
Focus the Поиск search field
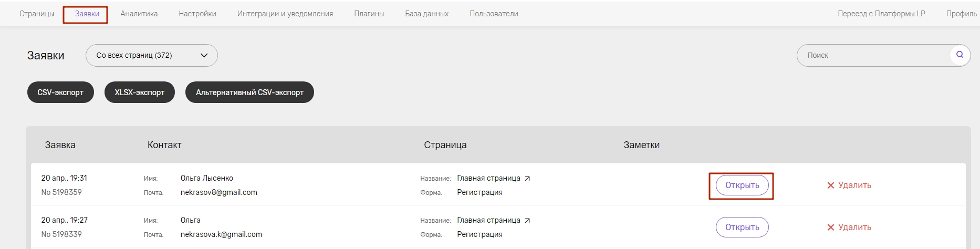coord(874,55)
